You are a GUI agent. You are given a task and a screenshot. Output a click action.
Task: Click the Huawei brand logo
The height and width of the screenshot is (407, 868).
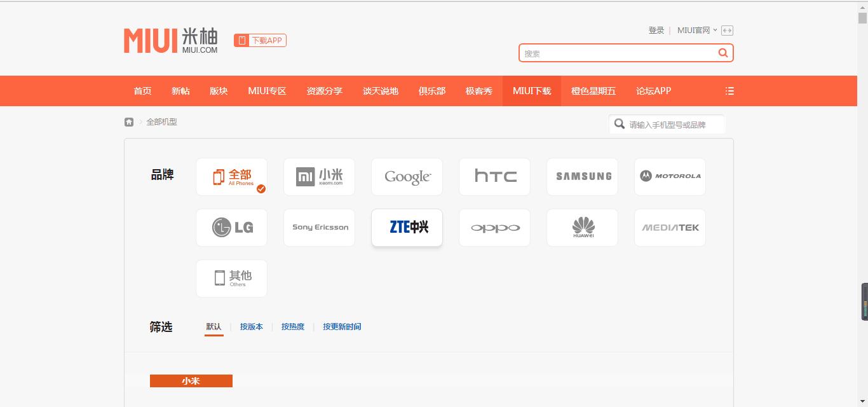tap(581, 227)
